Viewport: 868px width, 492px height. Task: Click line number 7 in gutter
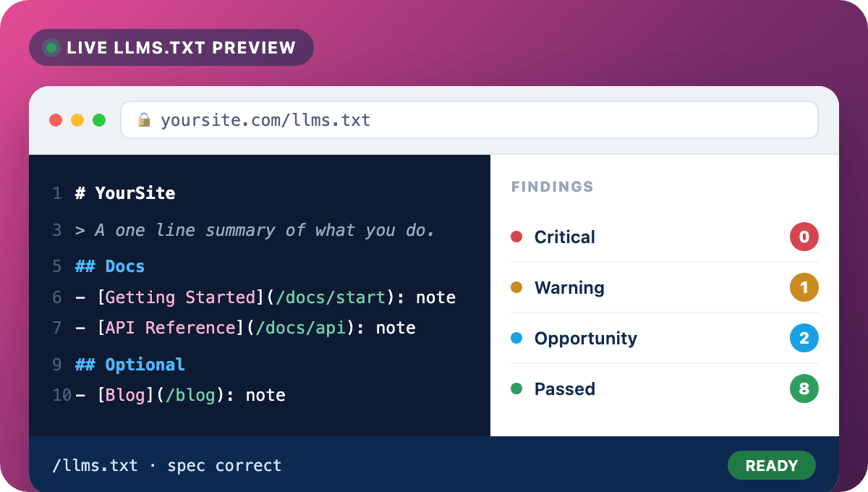click(57, 328)
